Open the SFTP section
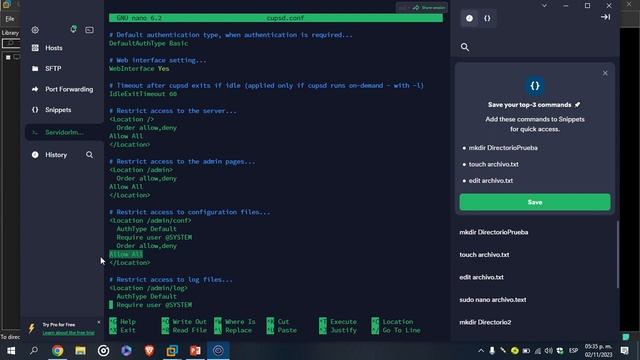Image resolution: width=640 pixels, height=360 pixels. [x=53, y=69]
